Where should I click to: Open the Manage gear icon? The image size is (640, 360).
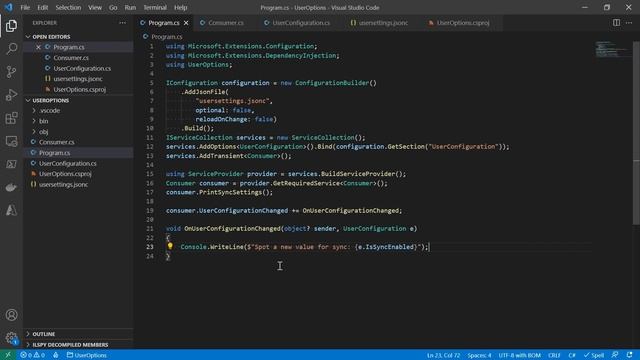coord(11,338)
